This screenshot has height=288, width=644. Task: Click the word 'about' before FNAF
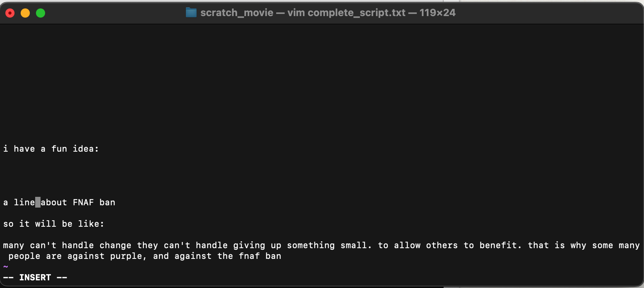click(54, 202)
